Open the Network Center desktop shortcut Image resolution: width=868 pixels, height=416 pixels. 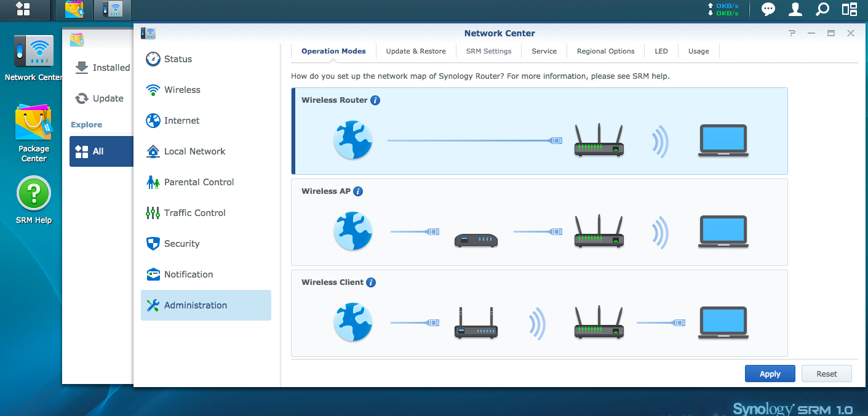34,59
